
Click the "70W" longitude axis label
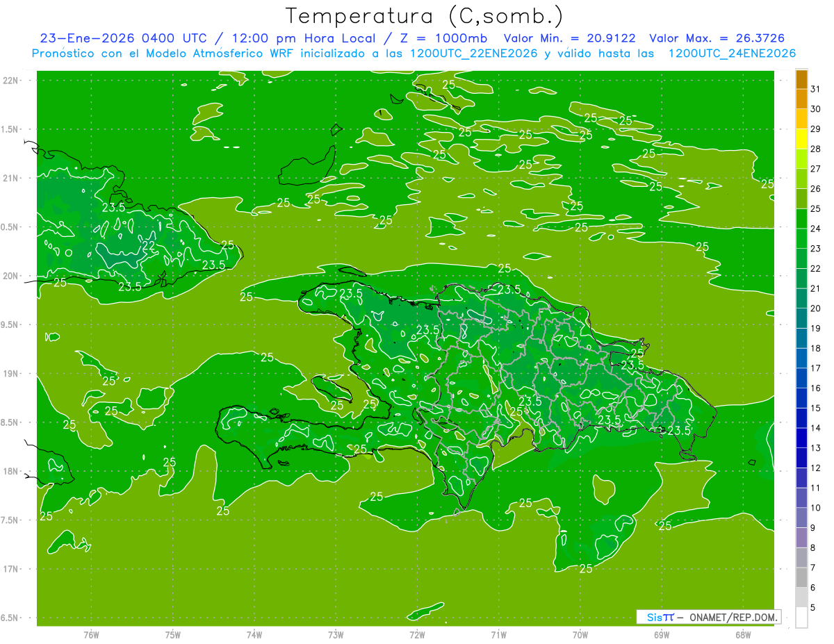[x=580, y=635]
